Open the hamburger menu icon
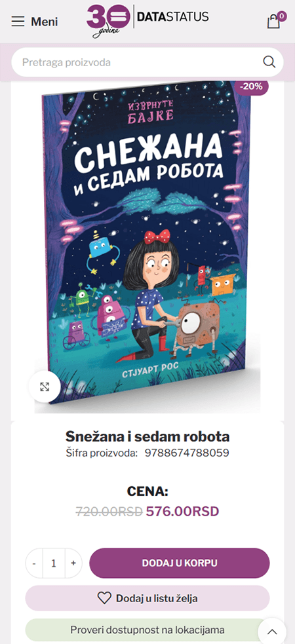 pos(18,22)
